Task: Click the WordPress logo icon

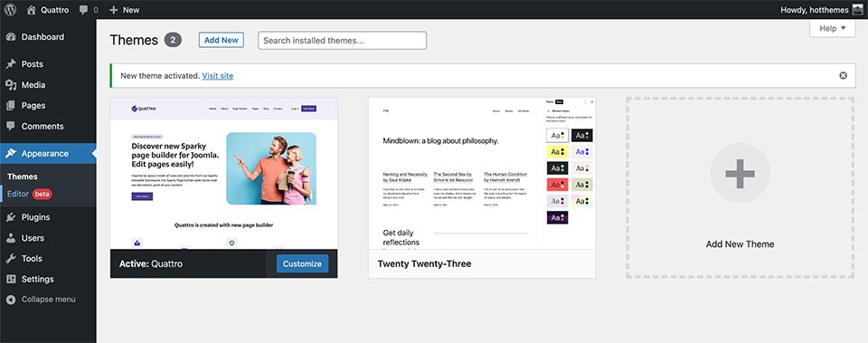Action: pyautogui.click(x=10, y=9)
